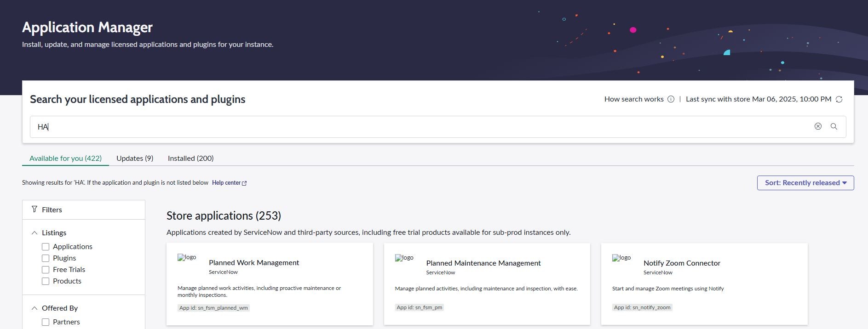Collapse the Listings filter section

click(x=34, y=233)
